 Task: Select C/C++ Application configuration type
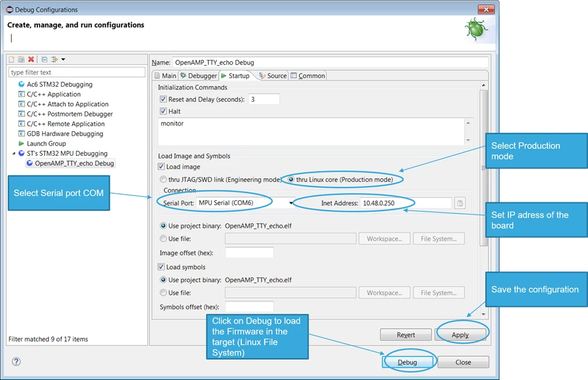[x=53, y=94]
